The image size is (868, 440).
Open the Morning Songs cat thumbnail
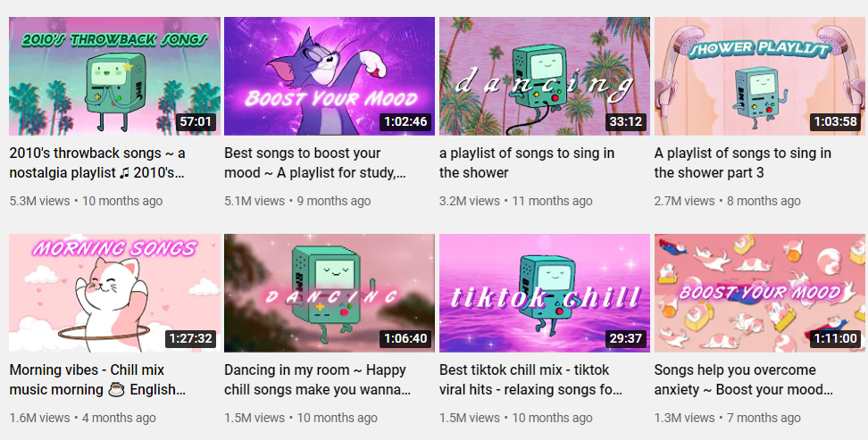tap(114, 293)
